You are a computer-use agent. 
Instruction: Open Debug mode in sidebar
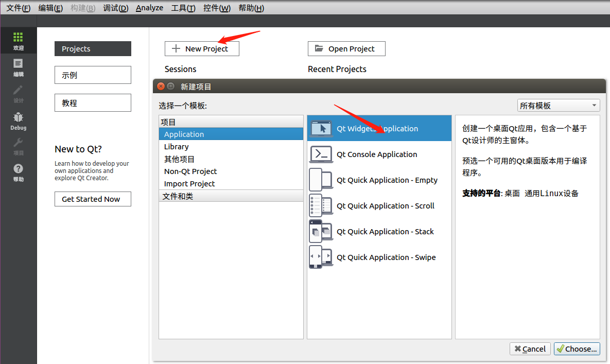tap(19, 121)
